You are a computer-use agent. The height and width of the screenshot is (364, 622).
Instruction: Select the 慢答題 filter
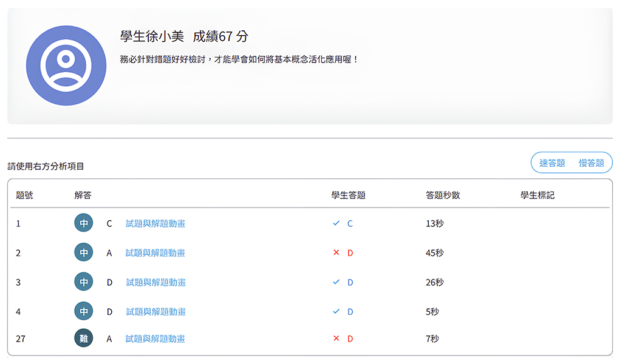591,163
